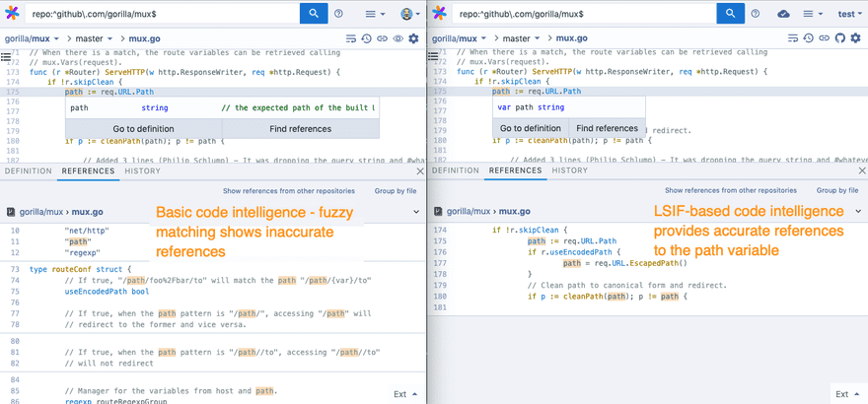The height and width of the screenshot is (404, 868).
Task: Toggle 'Group by file' in right window
Action: [x=837, y=190]
